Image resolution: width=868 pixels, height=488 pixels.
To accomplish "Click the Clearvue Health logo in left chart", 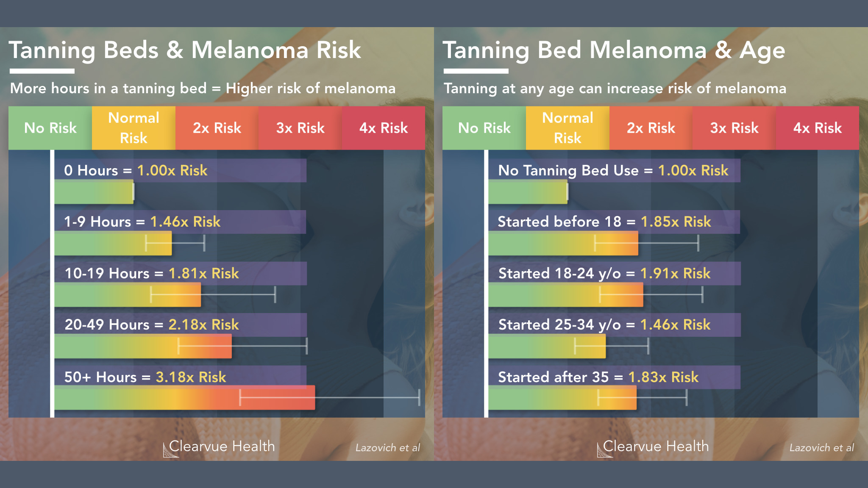I will [x=219, y=447].
